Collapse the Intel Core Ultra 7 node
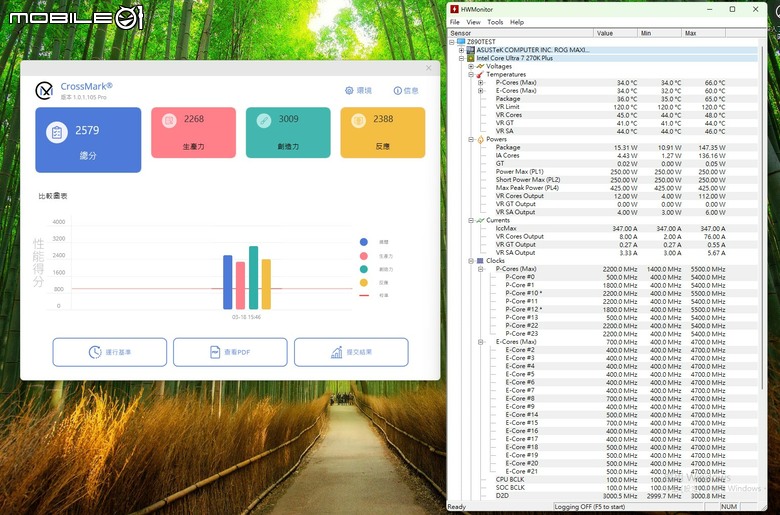The width and height of the screenshot is (780, 515). (461, 58)
